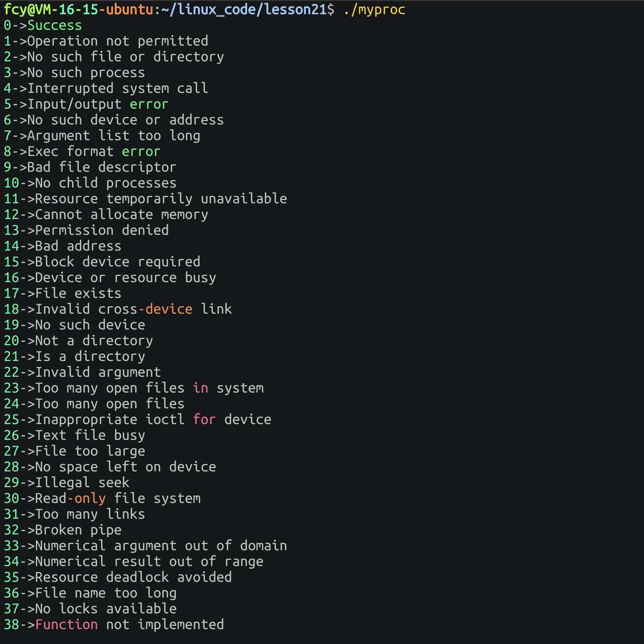Click the line 'Cannot allocate memory'
Image resolution: width=644 pixels, height=644 pixels.
[x=122, y=215]
